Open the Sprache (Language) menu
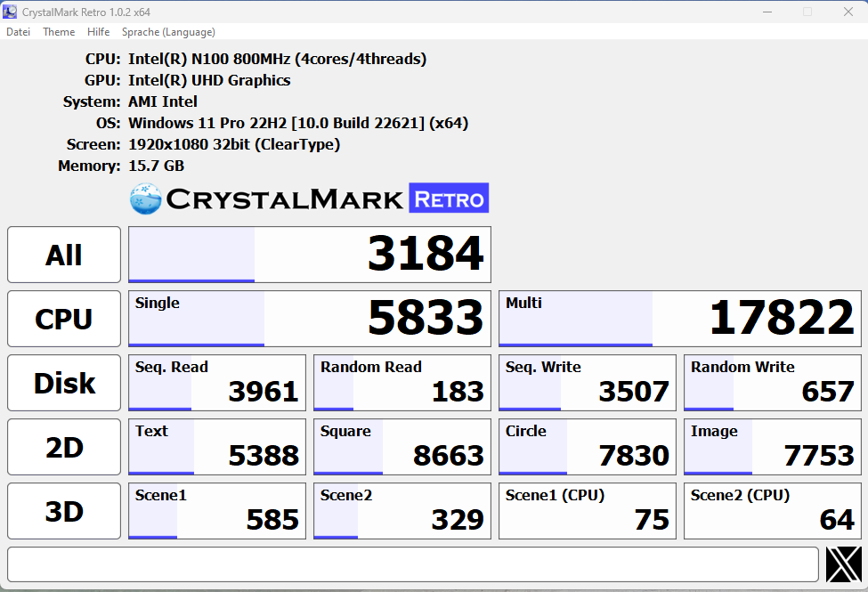Screen dimensions: 868x592 pos(168,32)
